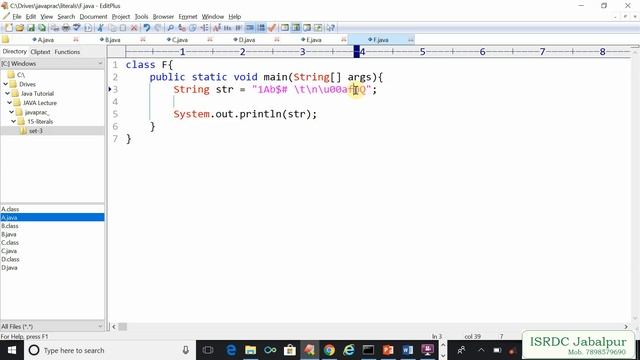640x360 pixels.
Task: Click the red check mark toolbar icon
Action: (x=272, y=28)
